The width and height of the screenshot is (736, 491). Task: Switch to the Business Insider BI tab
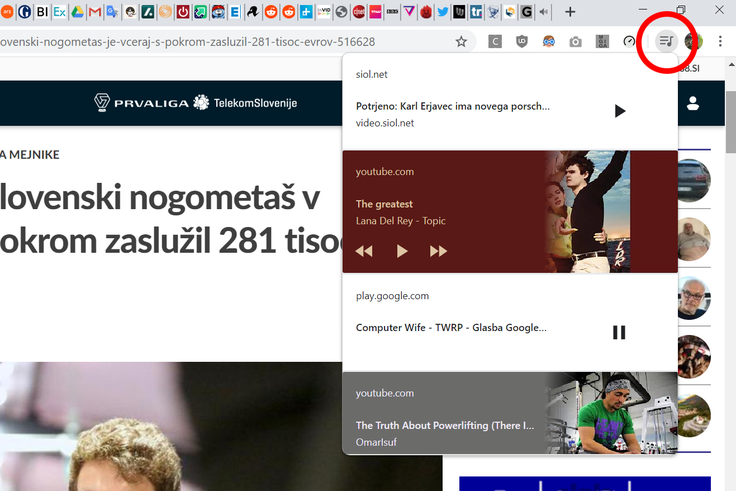(x=42, y=12)
